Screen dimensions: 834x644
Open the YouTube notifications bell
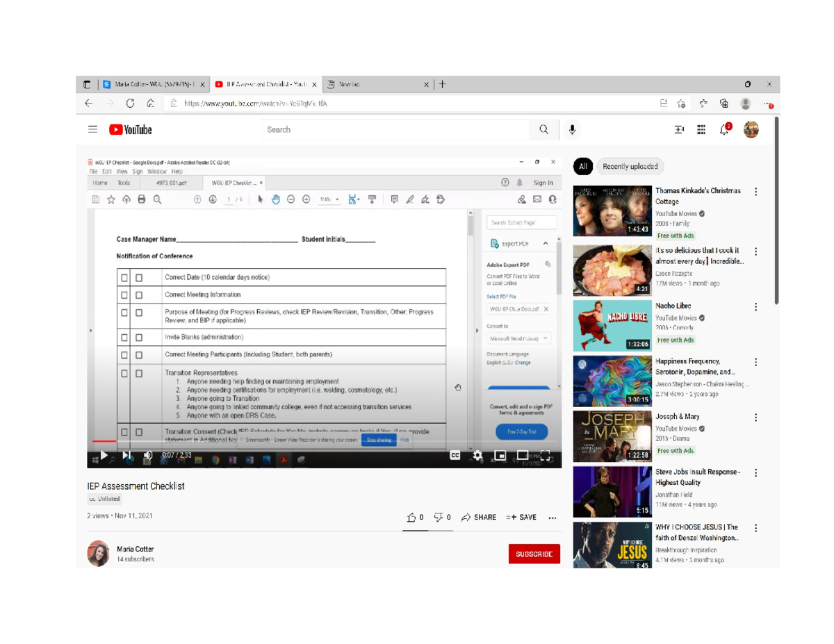pyautogui.click(x=725, y=130)
